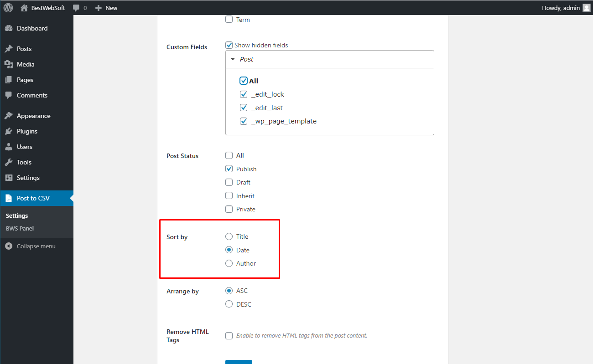This screenshot has height=364, width=593.
Task: Choose DESC arrangement
Action: click(229, 304)
